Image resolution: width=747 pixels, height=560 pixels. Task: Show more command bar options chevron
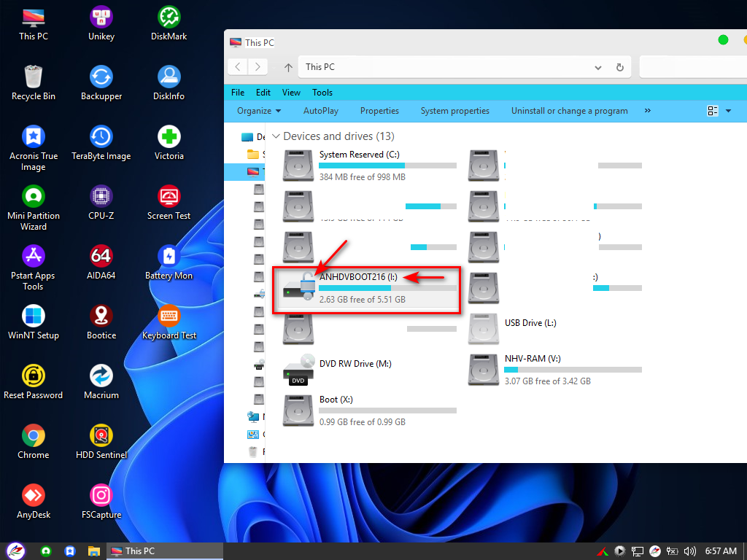pyautogui.click(x=648, y=111)
